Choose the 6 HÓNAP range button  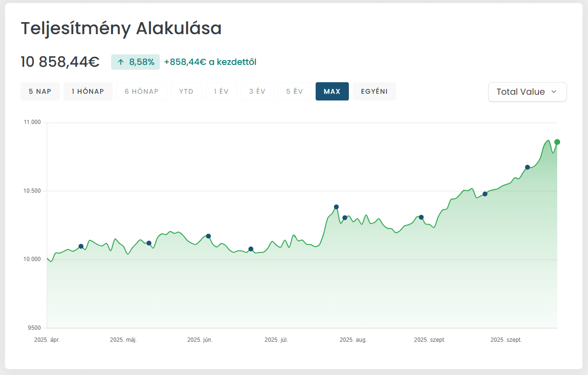click(x=141, y=91)
